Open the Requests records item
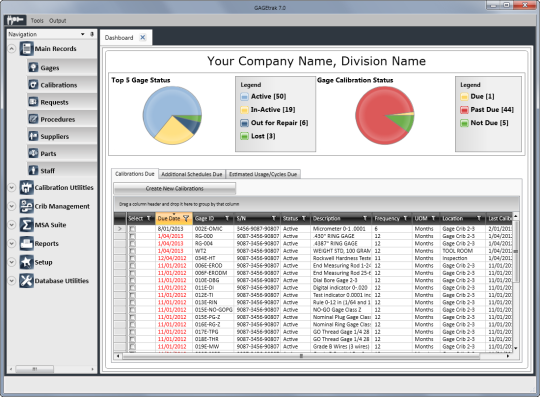The height and width of the screenshot is (397, 540). click(62, 102)
